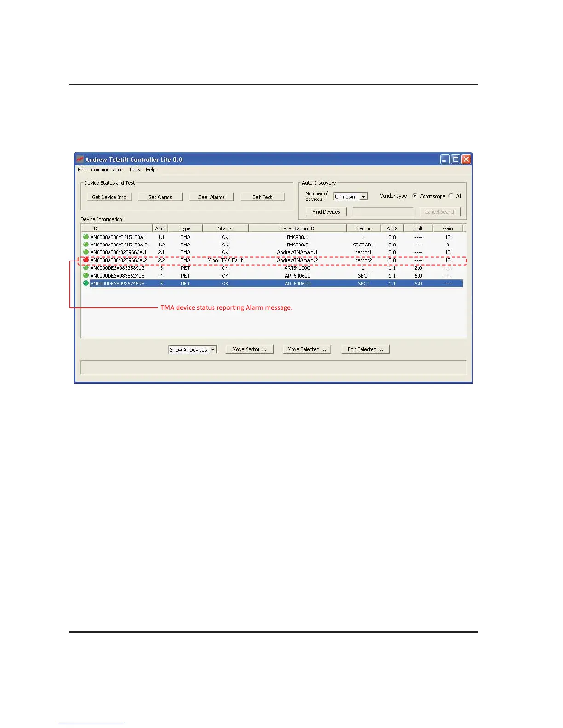Click Get Device Info button
Image resolution: width=563 pixels, height=728 pixels.
pos(109,197)
